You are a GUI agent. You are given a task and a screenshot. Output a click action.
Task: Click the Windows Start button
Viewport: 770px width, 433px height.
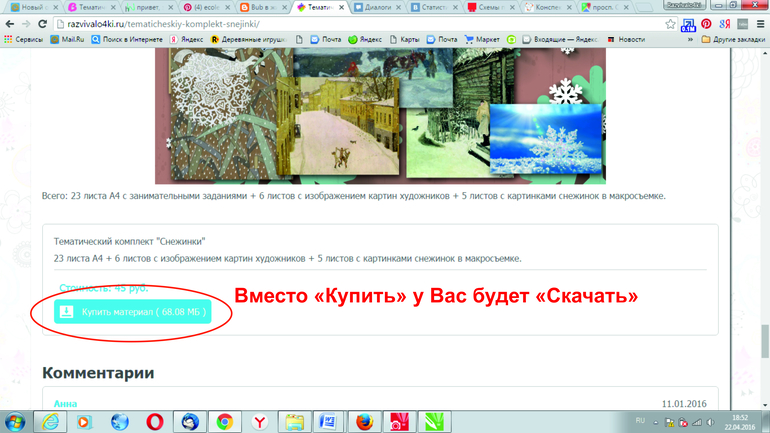coord(15,421)
